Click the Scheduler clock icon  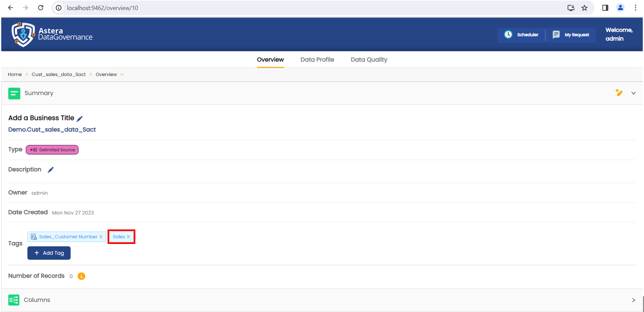pos(508,35)
